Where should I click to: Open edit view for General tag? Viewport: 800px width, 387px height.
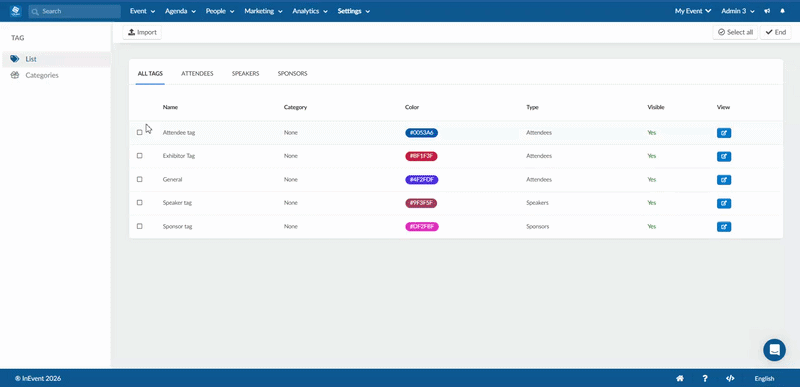click(x=723, y=180)
